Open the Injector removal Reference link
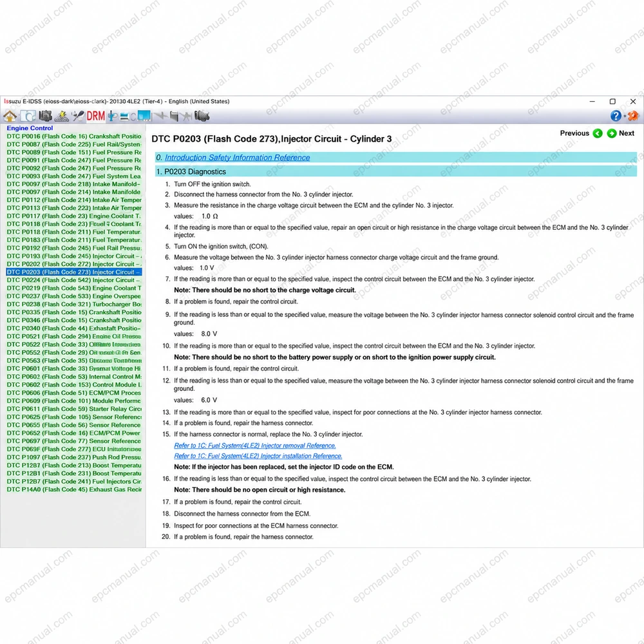Viewport: 644px width, 644px height. pyautogui.click(x=254, y=446)
